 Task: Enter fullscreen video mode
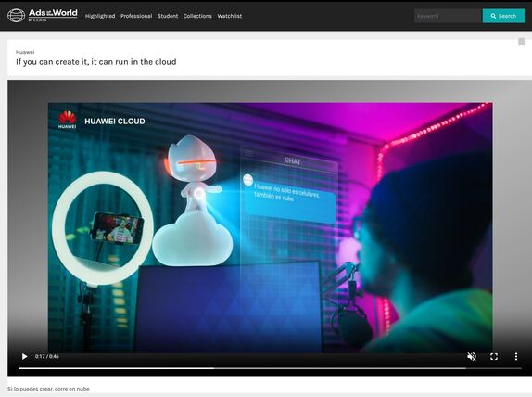point(494,356)
